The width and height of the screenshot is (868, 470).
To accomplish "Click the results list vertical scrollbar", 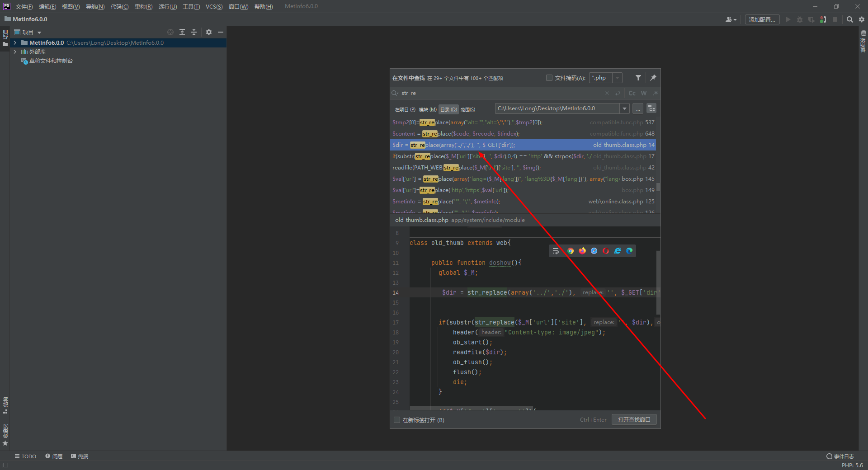I will (x=658, y=186).
